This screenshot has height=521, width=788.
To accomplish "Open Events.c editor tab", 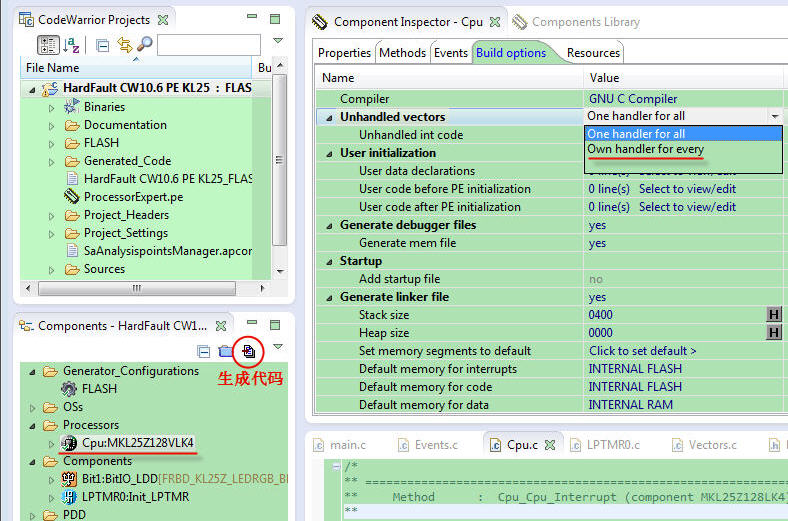I will [x=428, y=445].
